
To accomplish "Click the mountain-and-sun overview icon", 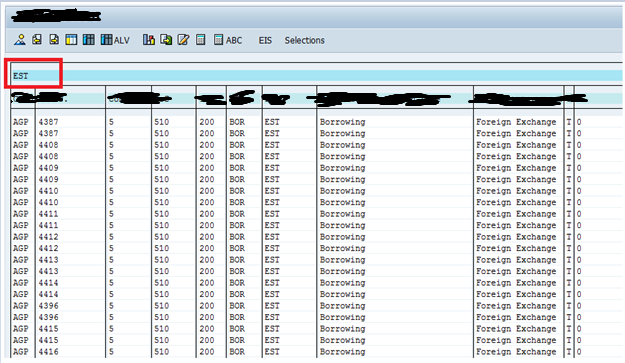I will pyautogui.click(x=20, y=39).
